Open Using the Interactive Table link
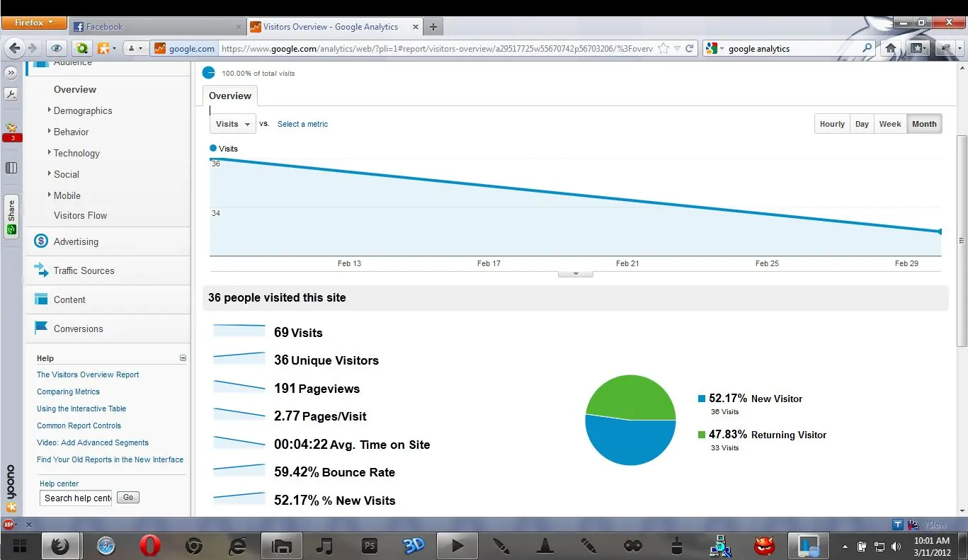968x560 pixels. (x=81, y=408)
